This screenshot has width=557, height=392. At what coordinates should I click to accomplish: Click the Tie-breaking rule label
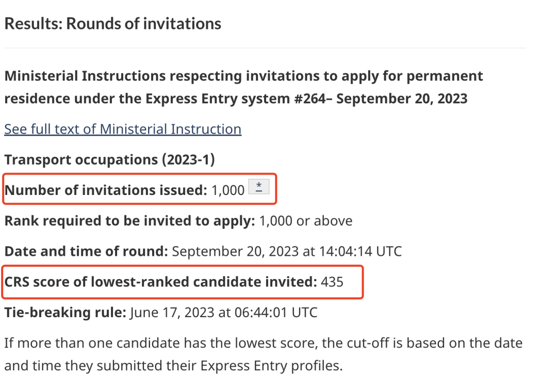(x=65, y=313)
